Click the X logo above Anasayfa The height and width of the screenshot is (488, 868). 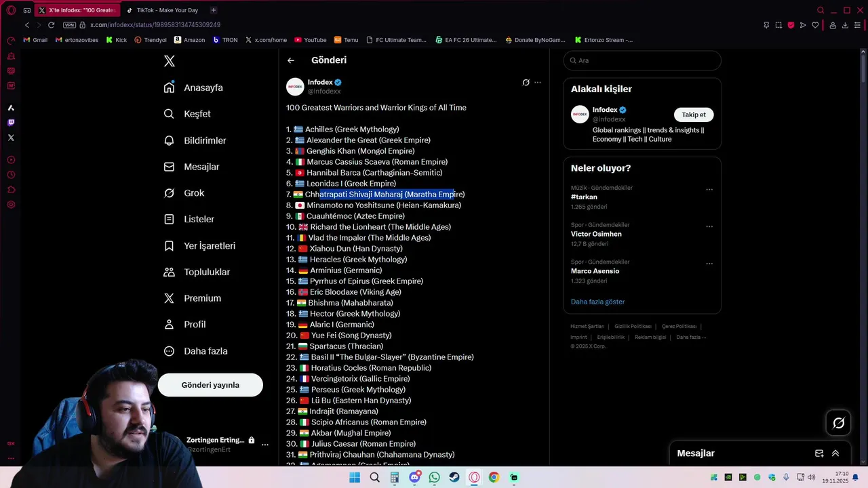pos(170,61)
